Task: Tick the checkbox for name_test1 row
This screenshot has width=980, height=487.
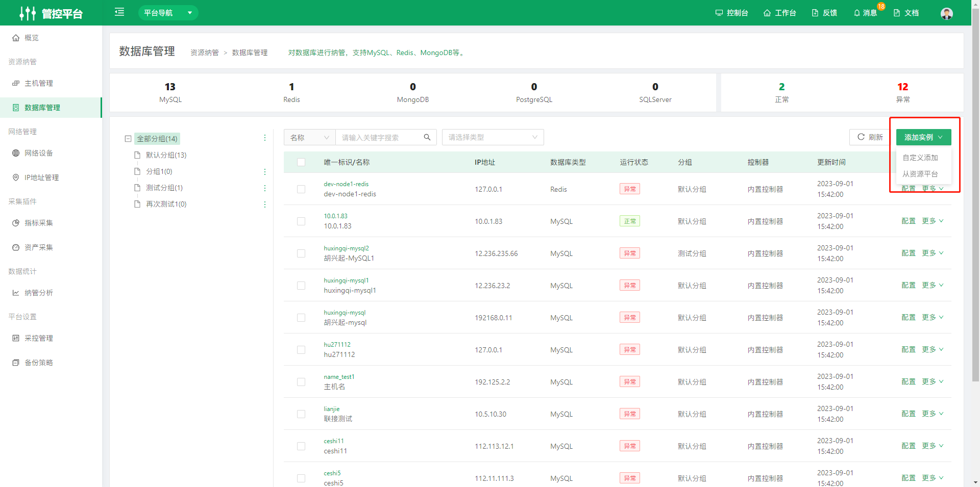Action: tap(301, 382)
